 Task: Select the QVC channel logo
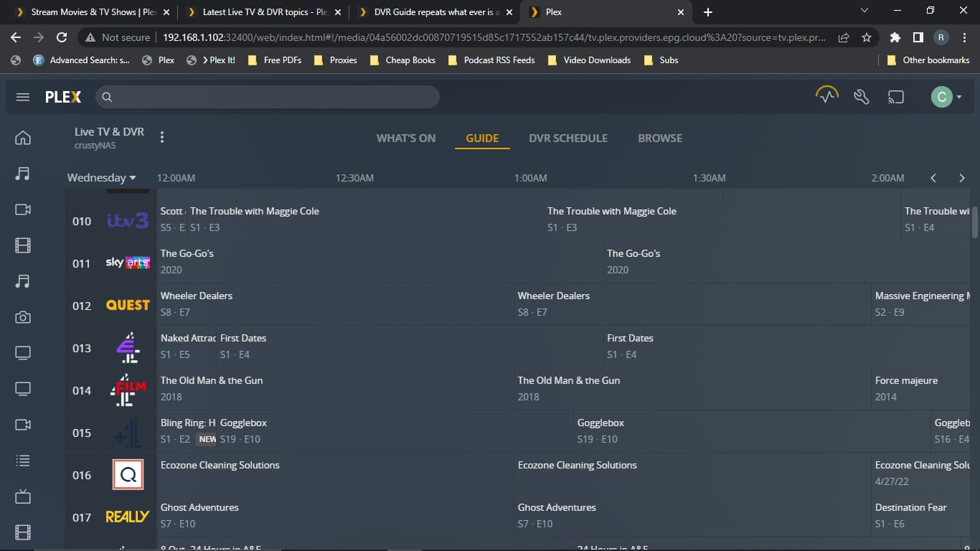pyautogui.click(x=128, y=474)
